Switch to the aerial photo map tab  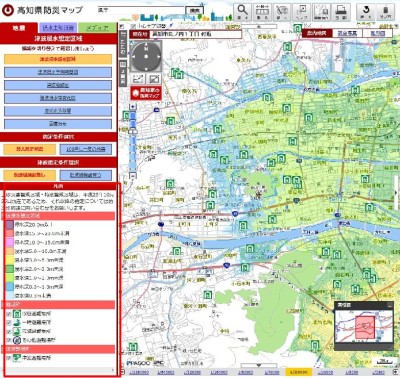tap(347, 33)
